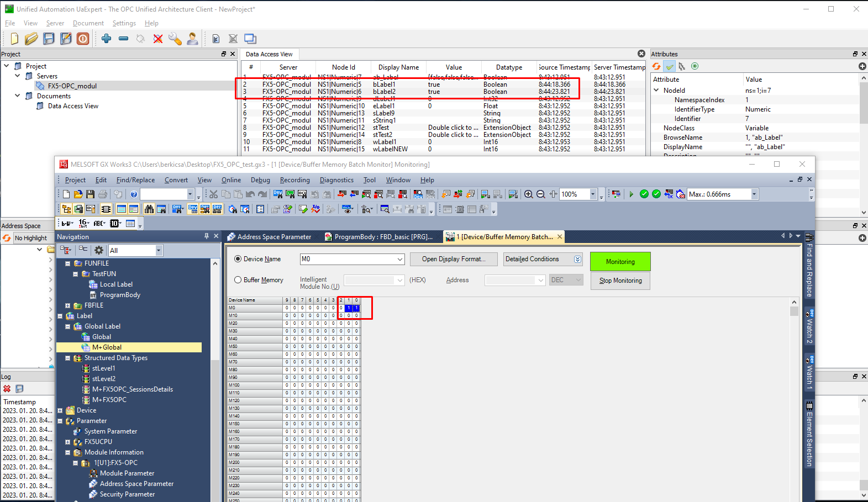
Task: Open the Online menu in GX Works3
Action: pyautogui.click(x=231, y=180)
